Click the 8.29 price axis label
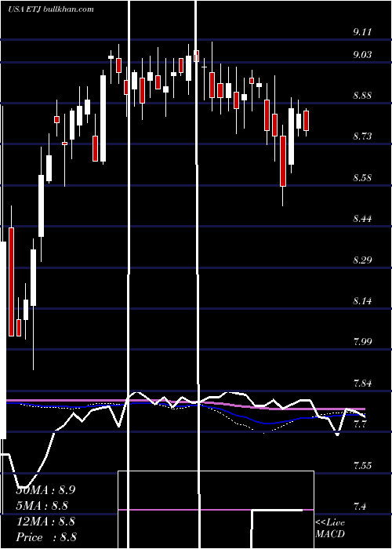Viewport: 392px width, 549px height. click(362, 260)
